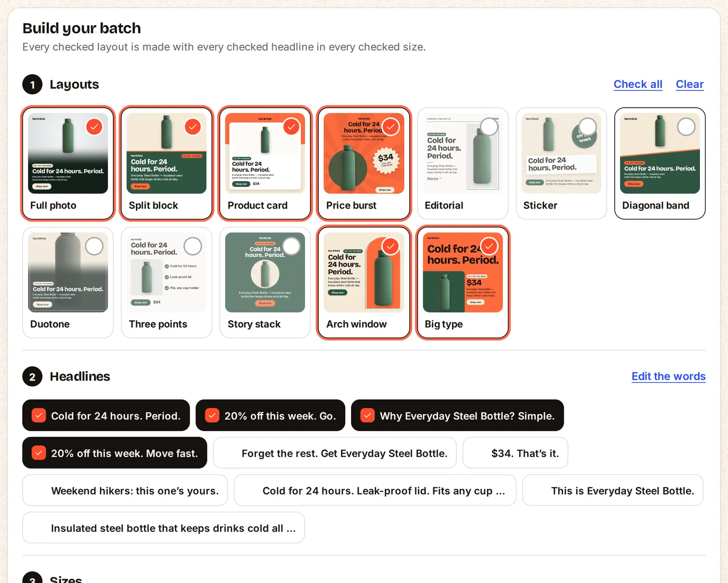728x583 pixels.
Task: Click the Duotone layout preview image
Action: click(x=68, y=273)
